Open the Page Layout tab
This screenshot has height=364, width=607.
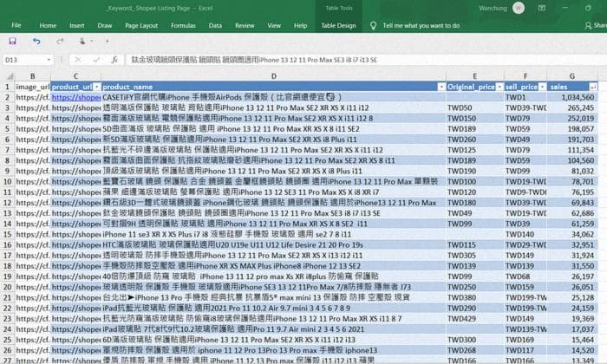tap(141, 25)
